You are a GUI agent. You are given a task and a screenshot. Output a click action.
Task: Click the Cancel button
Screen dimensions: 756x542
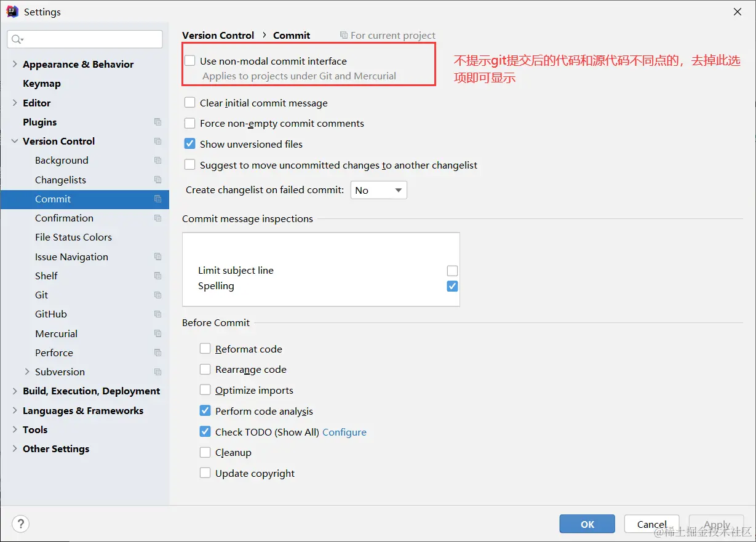coord(651,524)
